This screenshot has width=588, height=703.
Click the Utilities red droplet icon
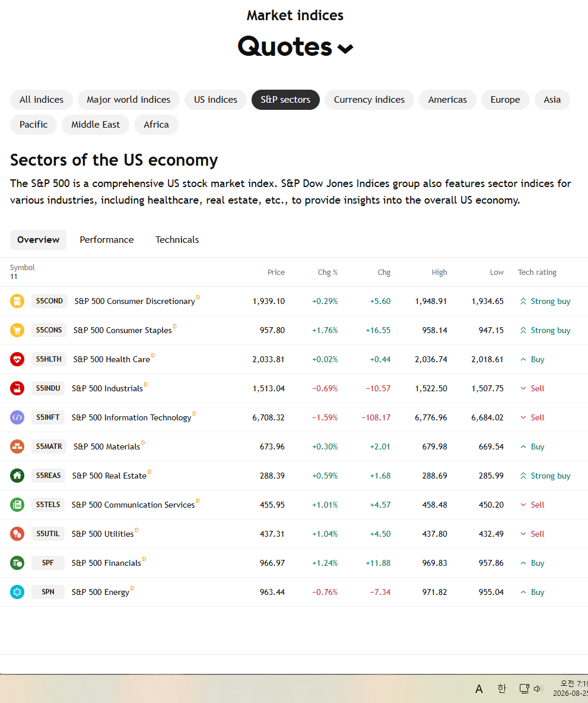coord(17,534)
